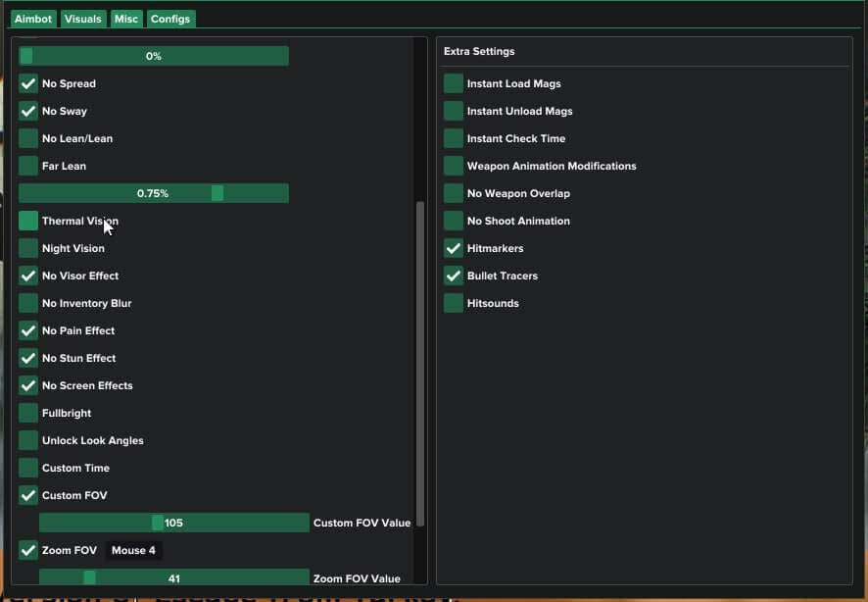Disable the Bullet Tracers checkbox
Viewport: 868px width, 602px height.
click(454, 276)
